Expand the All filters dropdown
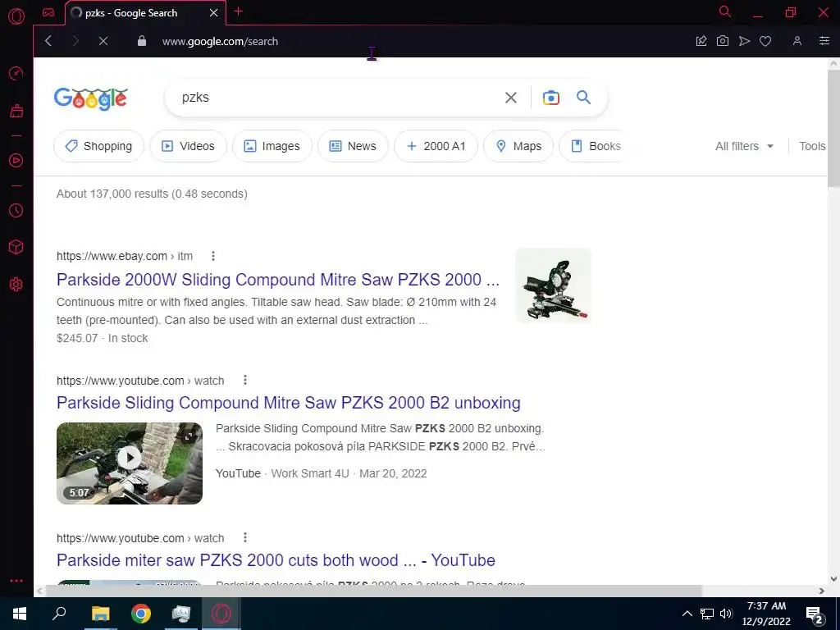The width and height of the screenshot is (840, 630). pyautogui.click(x=745, y=146)
